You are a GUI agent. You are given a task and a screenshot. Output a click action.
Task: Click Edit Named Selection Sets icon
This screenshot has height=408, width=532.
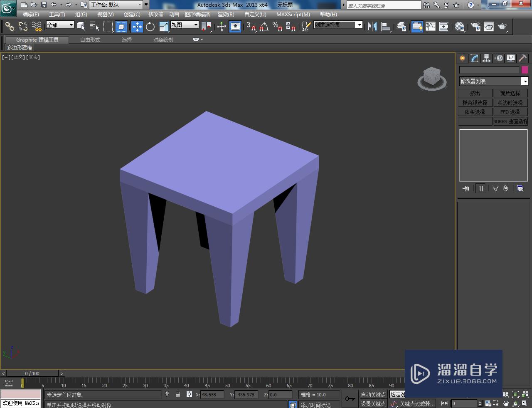305,27
